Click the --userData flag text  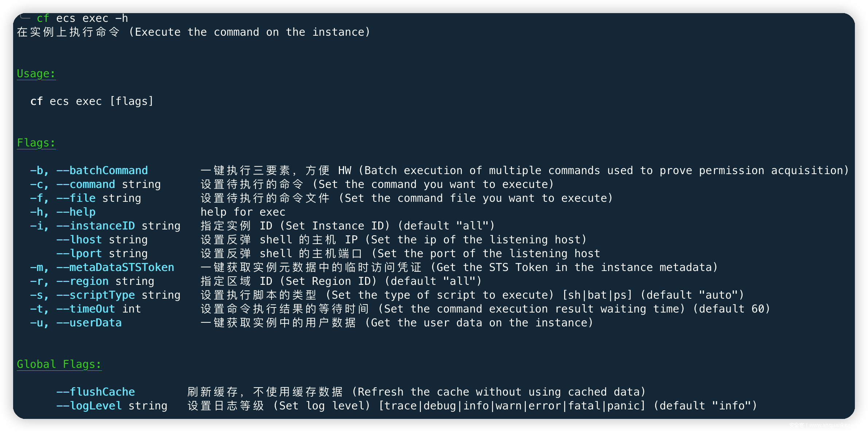[x=89, y=323]
